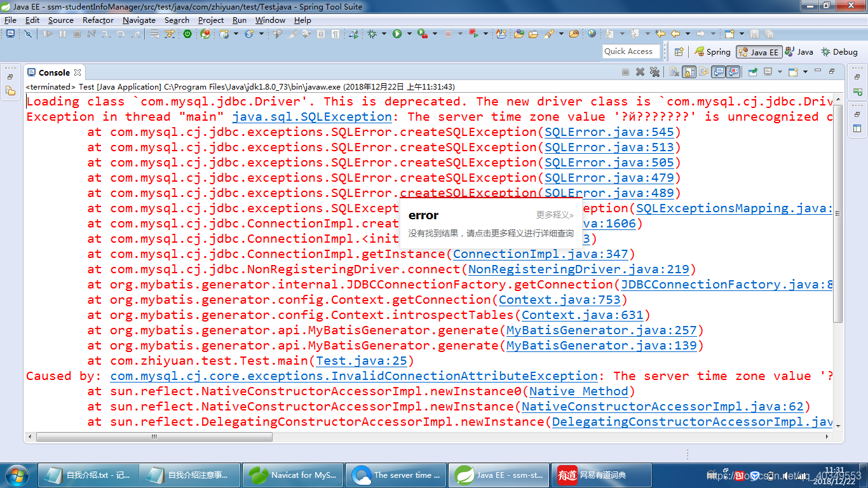868x488 pixels.
Task: Click the Skip All Breakpoints toolbar icon
Action: click(x=28, y=34)
